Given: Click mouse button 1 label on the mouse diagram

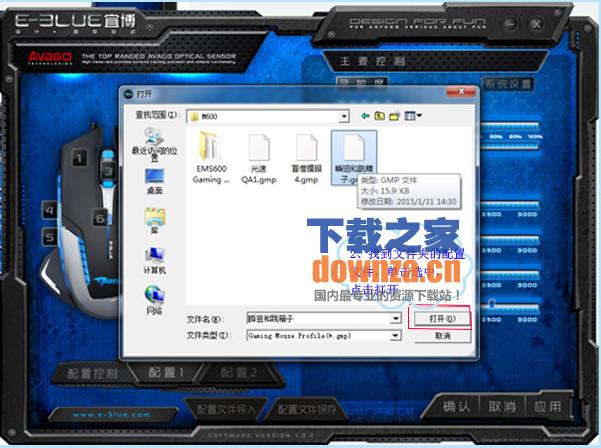Looking at the screenshot, I should [x=79, y=158].
